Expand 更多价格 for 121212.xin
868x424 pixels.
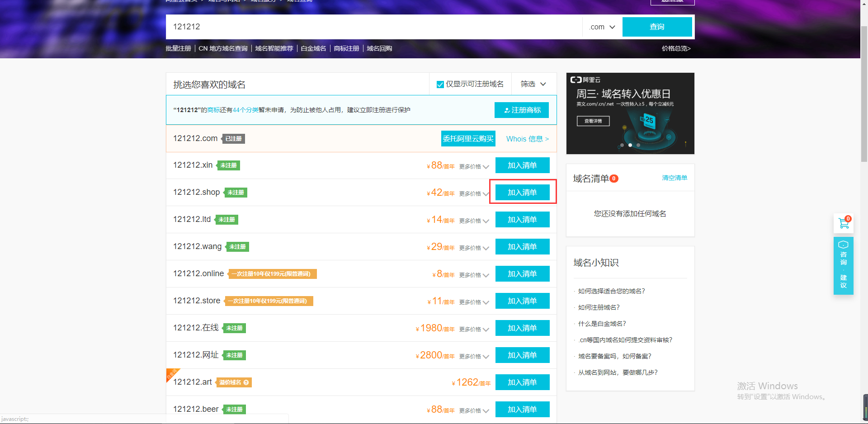[x=474, y=167]
